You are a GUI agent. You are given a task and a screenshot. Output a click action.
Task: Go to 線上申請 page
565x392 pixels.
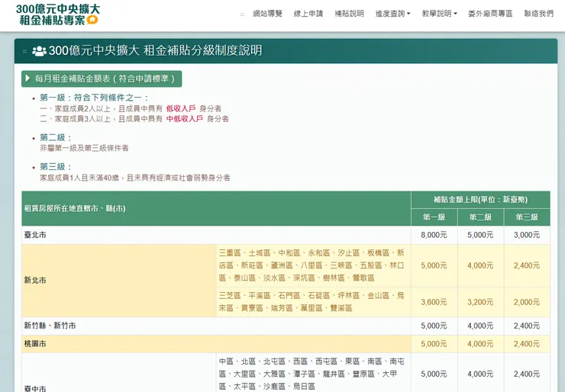click(308, 14)
